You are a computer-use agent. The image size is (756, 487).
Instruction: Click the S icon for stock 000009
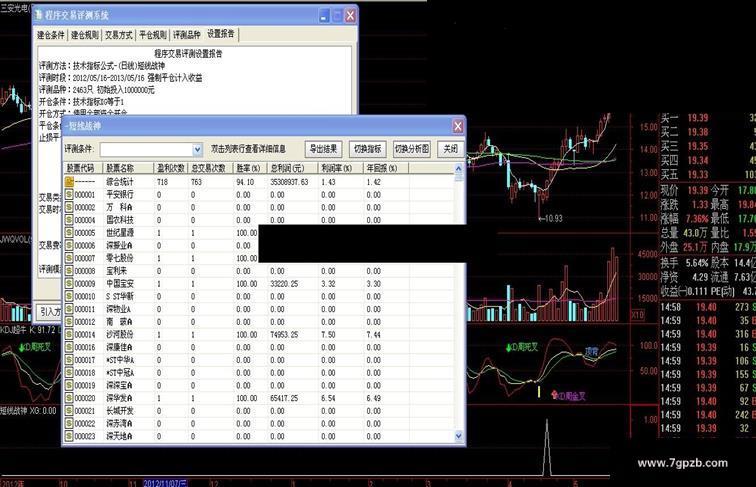point(69,284)
